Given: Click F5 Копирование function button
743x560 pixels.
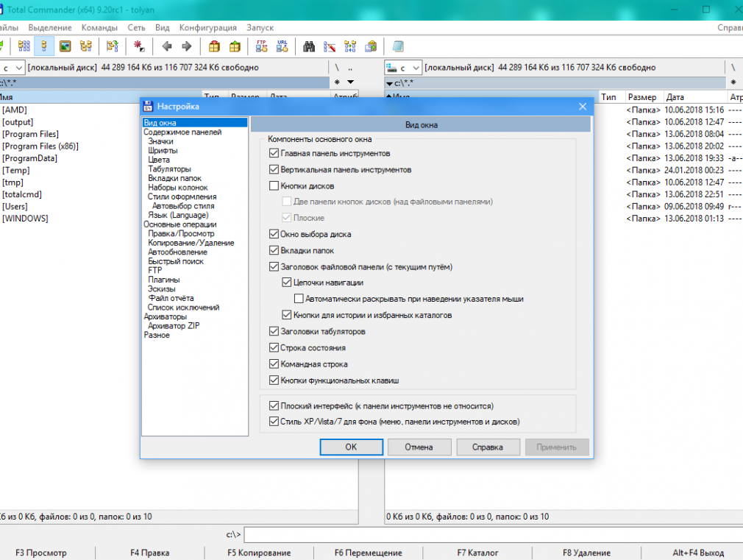Looking at the screenshot, I should click(x=259, y=553).
